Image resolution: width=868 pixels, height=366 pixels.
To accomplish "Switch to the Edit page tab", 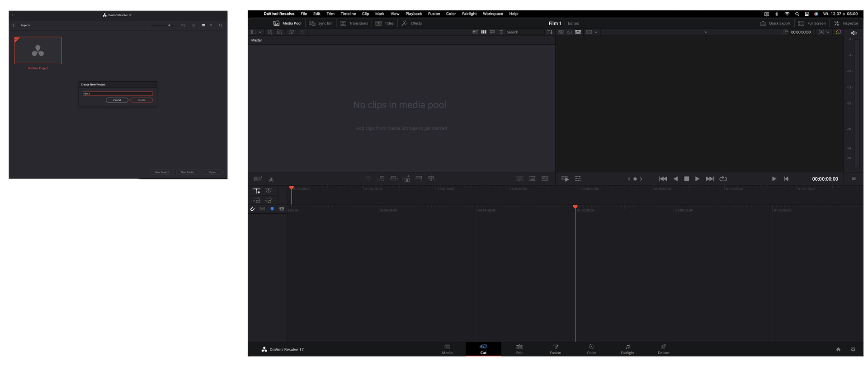I will tap(519, 349).
